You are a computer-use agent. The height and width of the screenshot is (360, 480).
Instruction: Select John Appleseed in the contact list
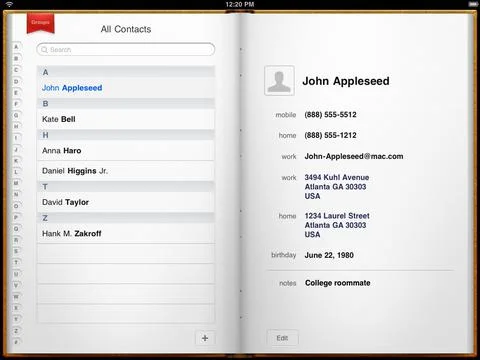point(126,88)
